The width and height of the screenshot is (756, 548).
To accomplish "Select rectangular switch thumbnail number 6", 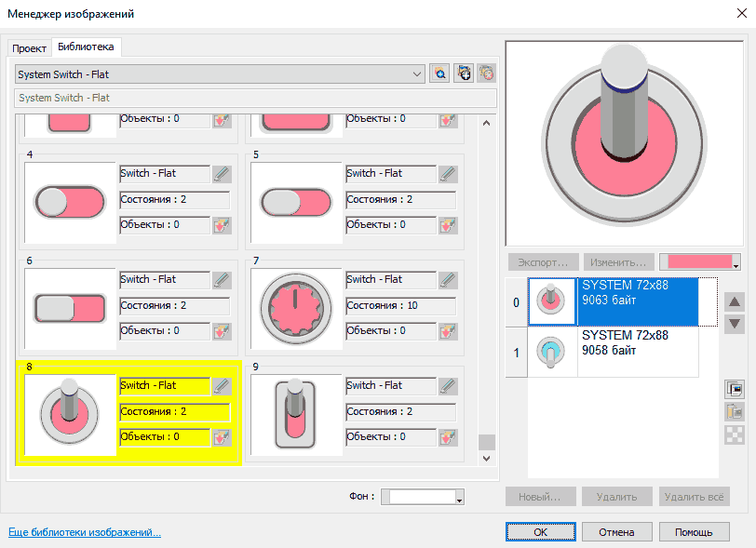I will point(71,309).
